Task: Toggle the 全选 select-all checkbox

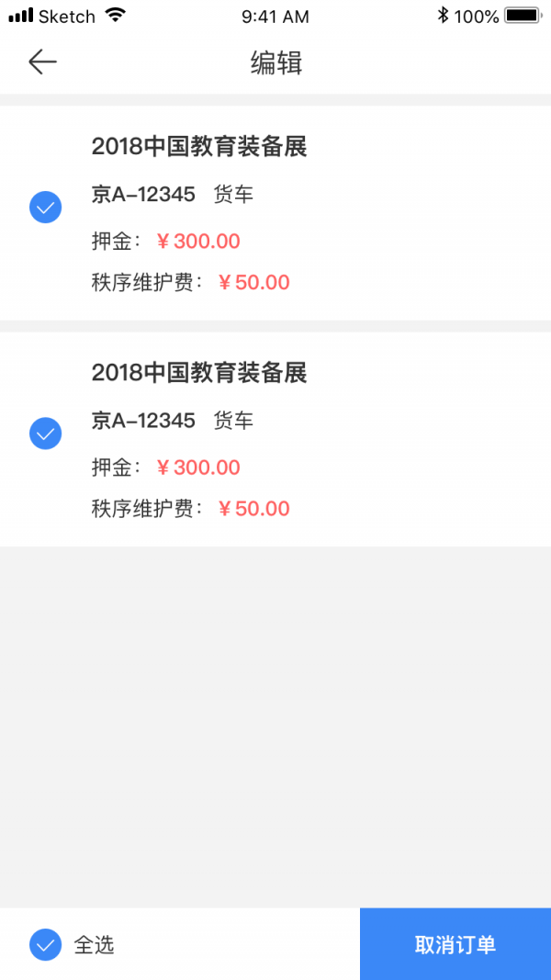Action: [45, 944]
